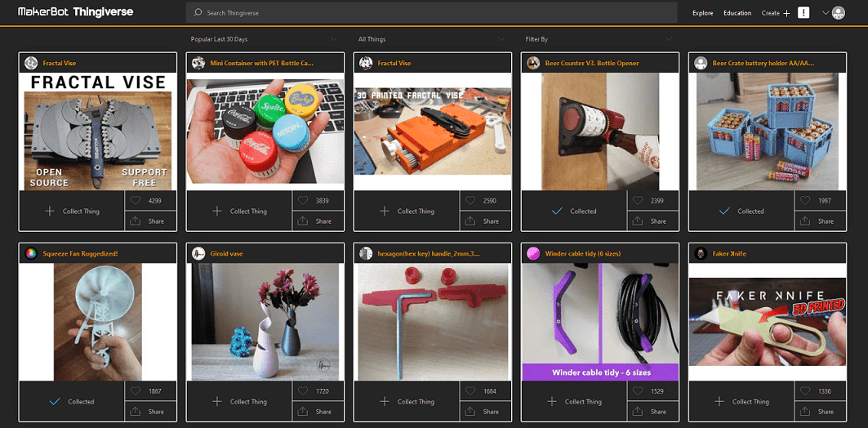868x428 pixels.
Task: Open the Giroid vase thumbnail image
Action: pyautogui.click(x=265, y=322)
